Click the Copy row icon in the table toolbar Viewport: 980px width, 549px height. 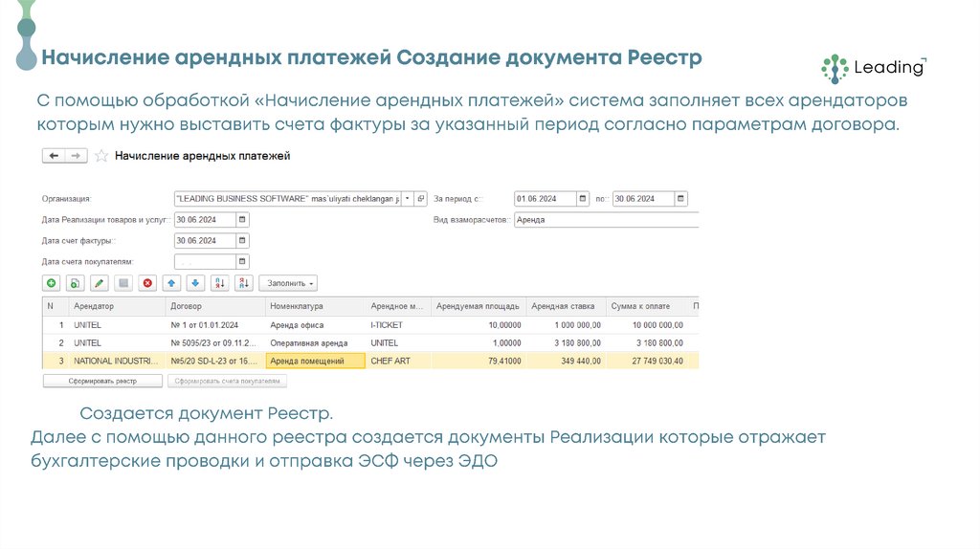coord(75,283)
